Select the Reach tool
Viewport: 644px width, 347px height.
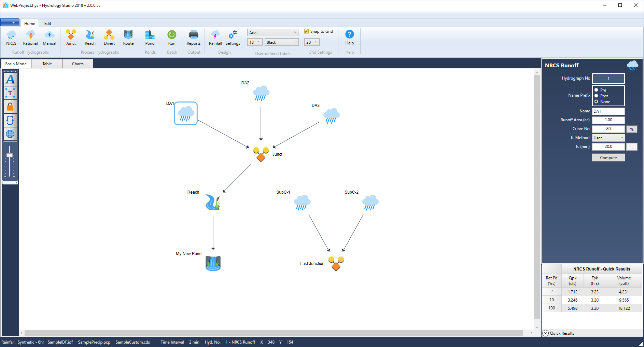point(90,38)
